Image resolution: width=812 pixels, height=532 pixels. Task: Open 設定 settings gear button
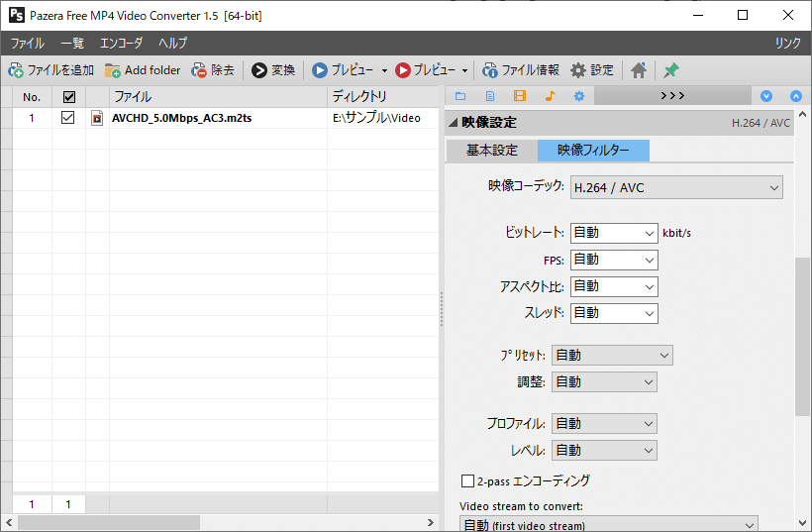tap(592, 70)
